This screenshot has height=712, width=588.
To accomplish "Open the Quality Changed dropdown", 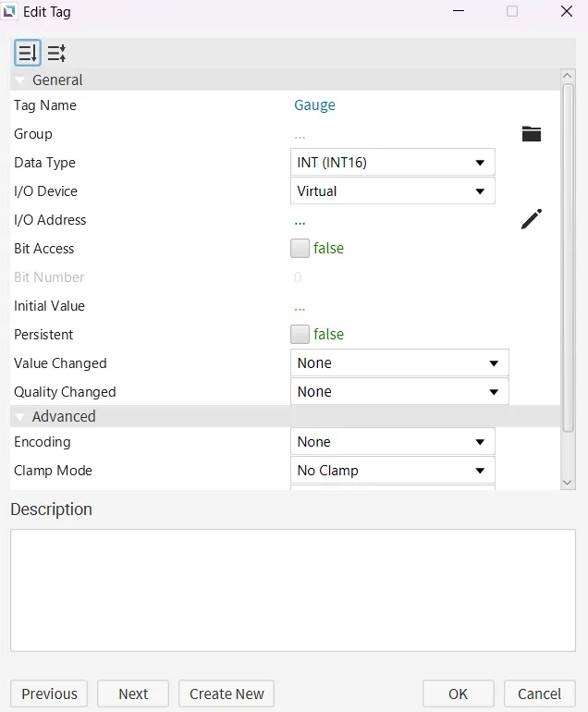I will [399, 392].
